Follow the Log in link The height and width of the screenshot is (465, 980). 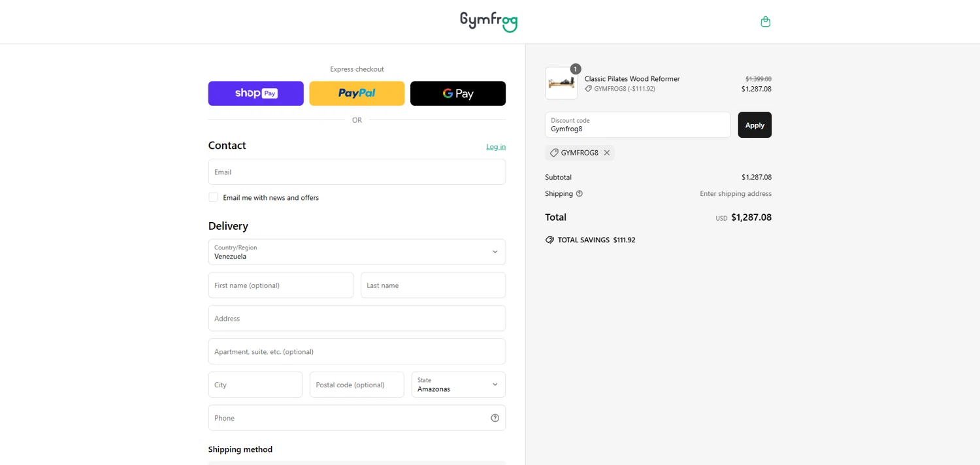click(x=496, y=147)
